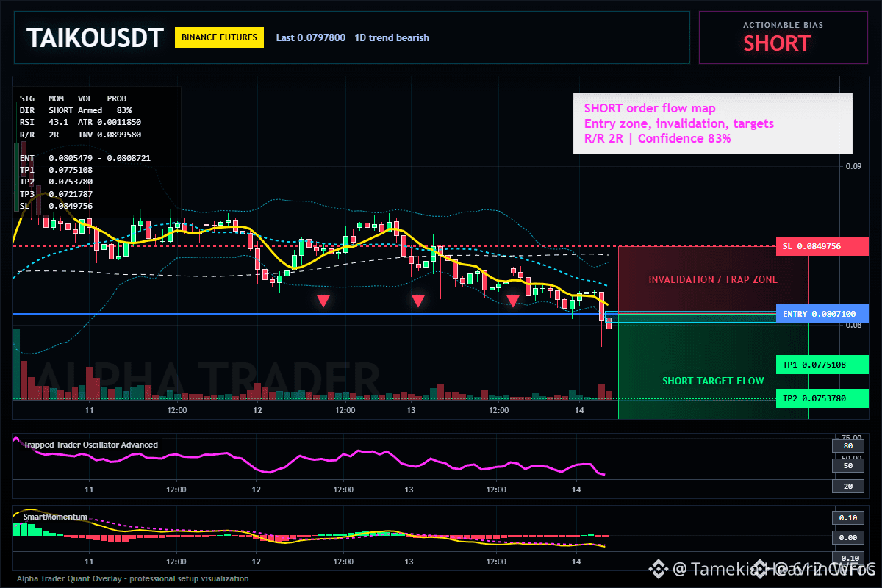Click the ACTIONABLE BIAS heading
882x588 pixels.
[x=783, y=25]
